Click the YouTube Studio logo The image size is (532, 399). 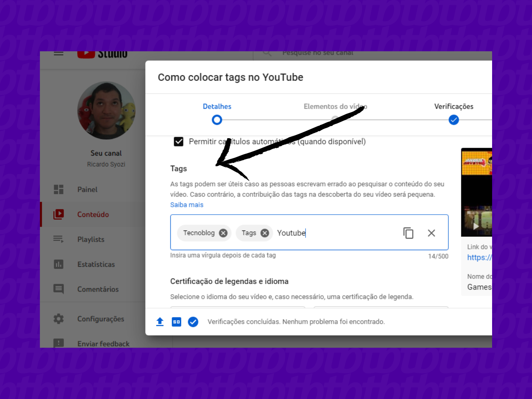click(102, 54)
